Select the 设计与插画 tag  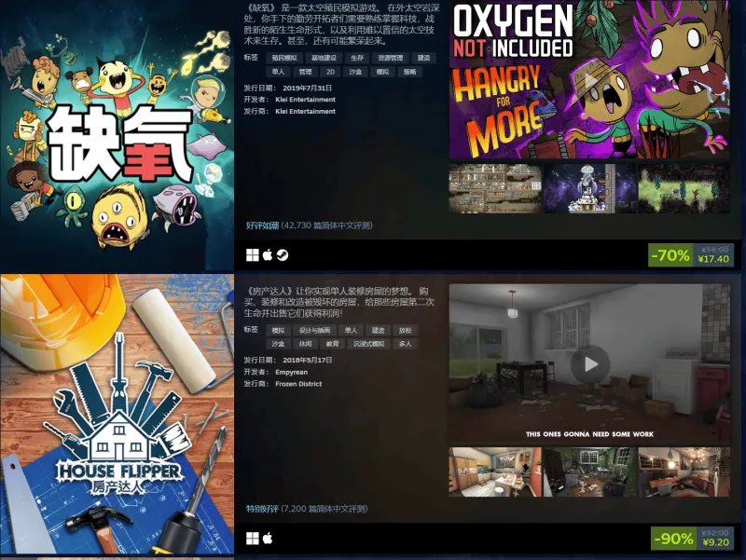[314, 331]
